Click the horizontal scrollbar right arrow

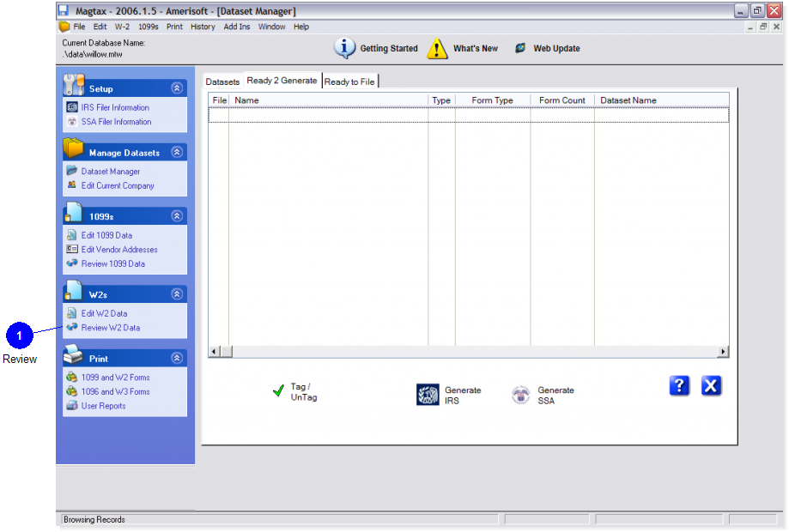click(723, 351)
